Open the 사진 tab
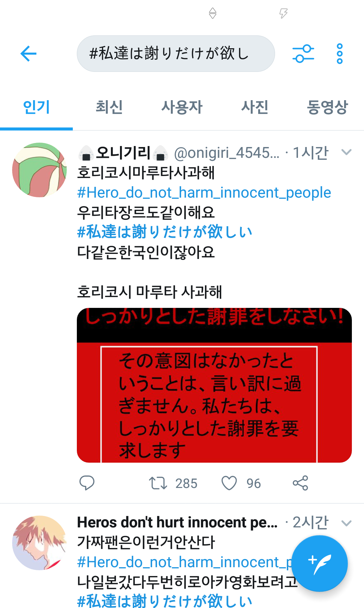 [x=255, y=107]
